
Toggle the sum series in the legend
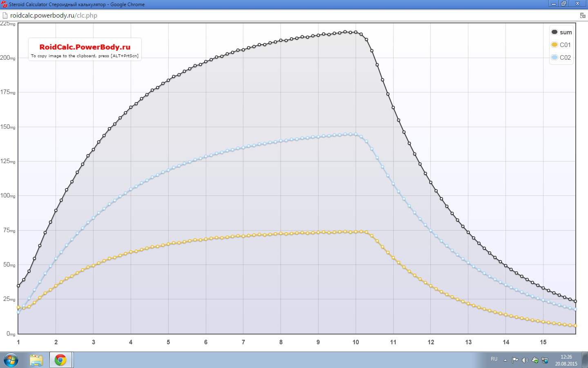click(x=561, y=32)
